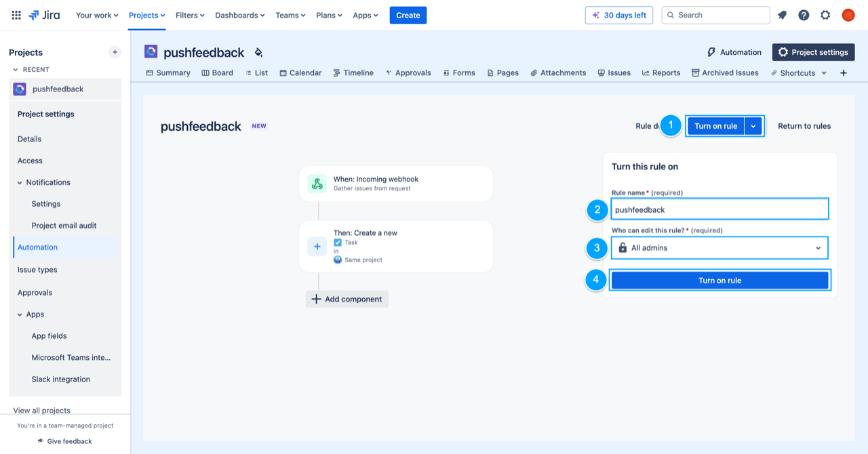This screenshot has width=868, height=454.
Task: Expand Your work menu
Action: pyautogui.click(x=97, y=15)
